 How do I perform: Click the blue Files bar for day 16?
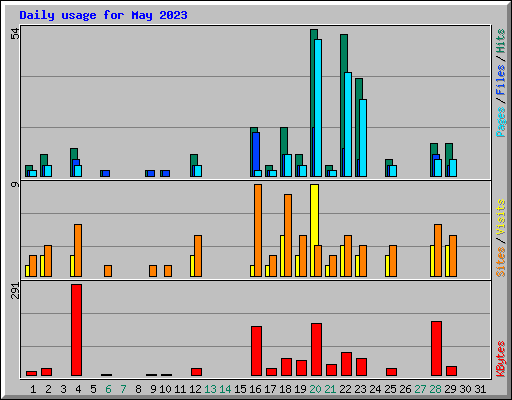point(256,152)
